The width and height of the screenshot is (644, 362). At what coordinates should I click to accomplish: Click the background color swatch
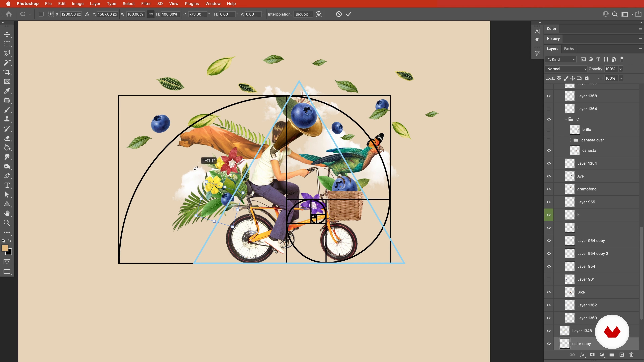10,253
